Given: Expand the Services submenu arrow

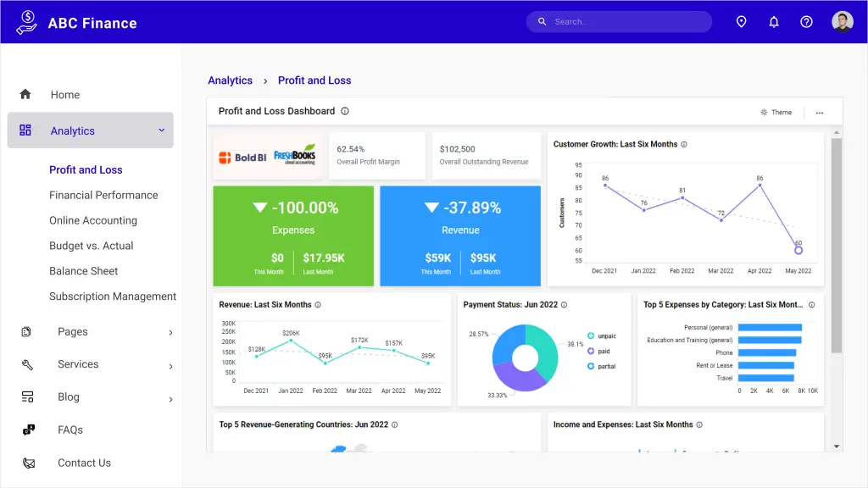Looking at the screenshot, I should 170,366.
